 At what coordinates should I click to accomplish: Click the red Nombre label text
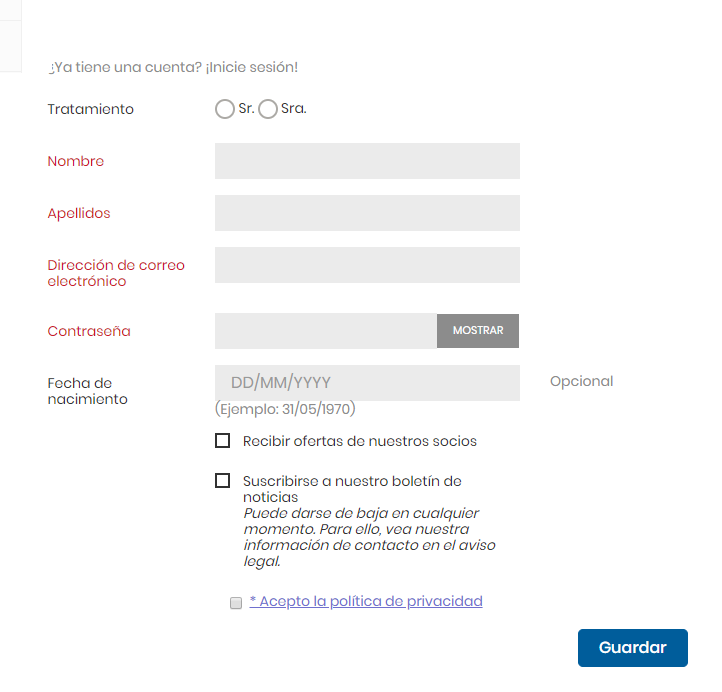tap(76, 161)
